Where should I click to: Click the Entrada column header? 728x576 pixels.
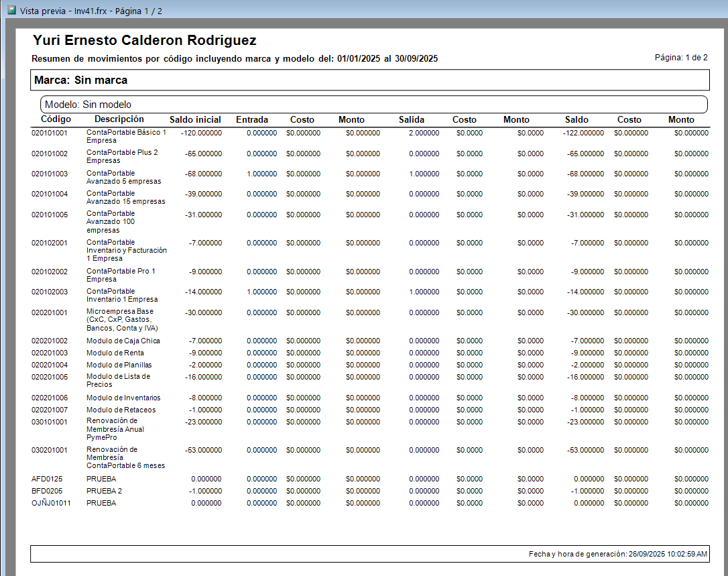tap(252, 119)
